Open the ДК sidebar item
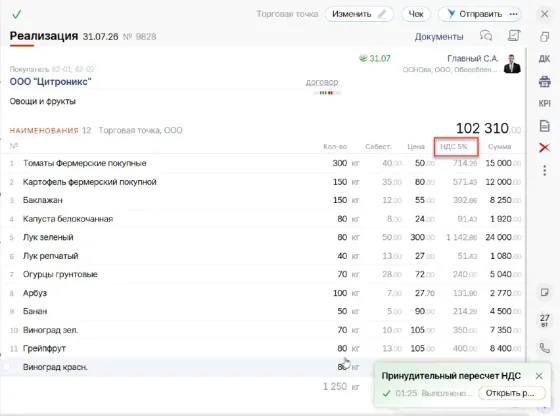 [x=545, y=59]
